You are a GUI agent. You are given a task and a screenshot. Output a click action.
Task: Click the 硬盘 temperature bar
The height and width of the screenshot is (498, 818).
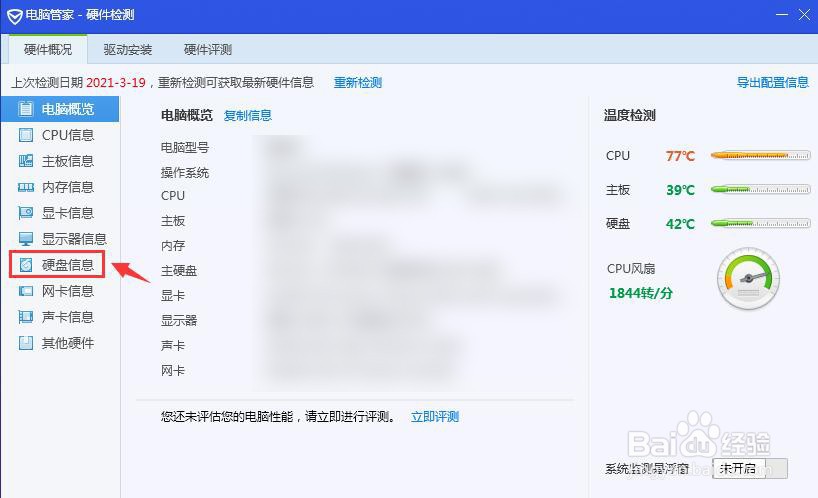click(x=761, y=223)
